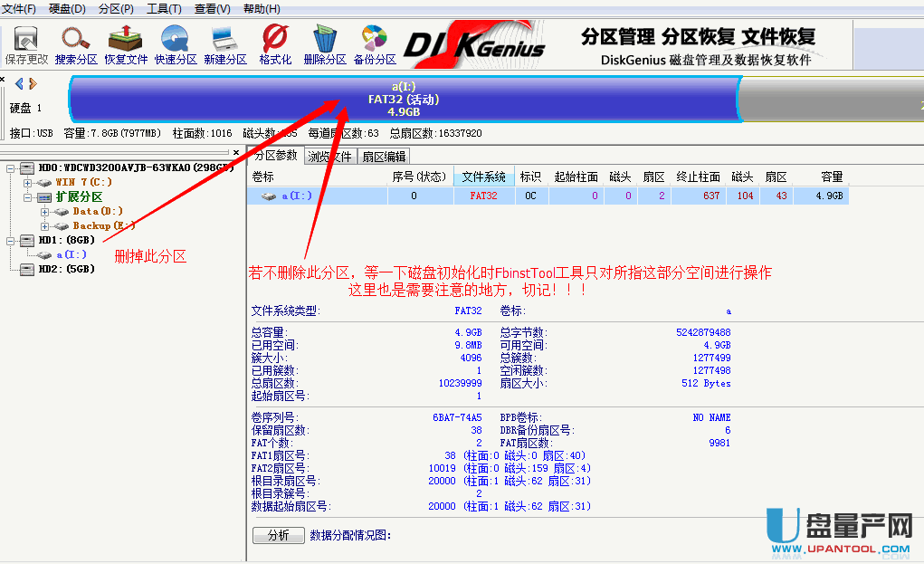This screenshot has width=924, height=564.
Task: Open the 备份分区 (Backup Partition) tool
Action: coord(375,40)
